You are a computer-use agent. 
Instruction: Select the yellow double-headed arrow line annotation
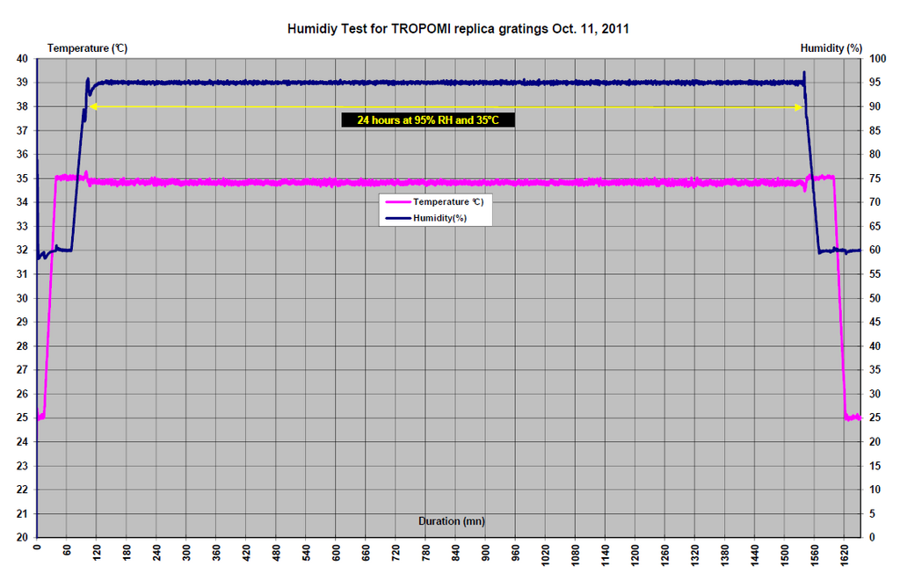pos(446,107)
